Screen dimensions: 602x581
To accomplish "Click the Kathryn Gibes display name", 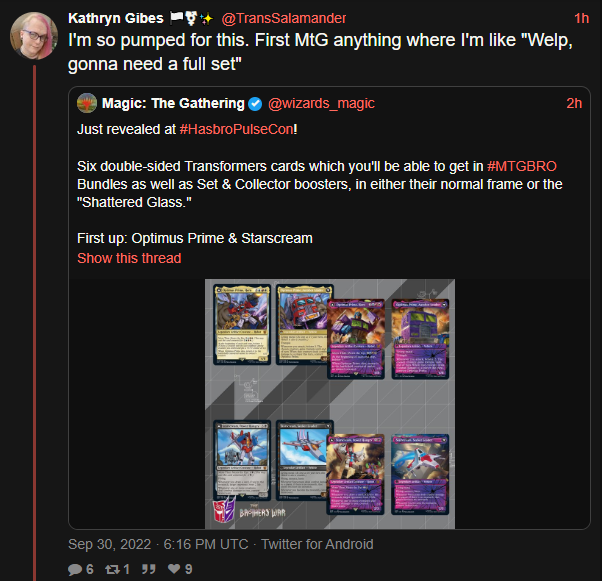I will pos(116,18).
